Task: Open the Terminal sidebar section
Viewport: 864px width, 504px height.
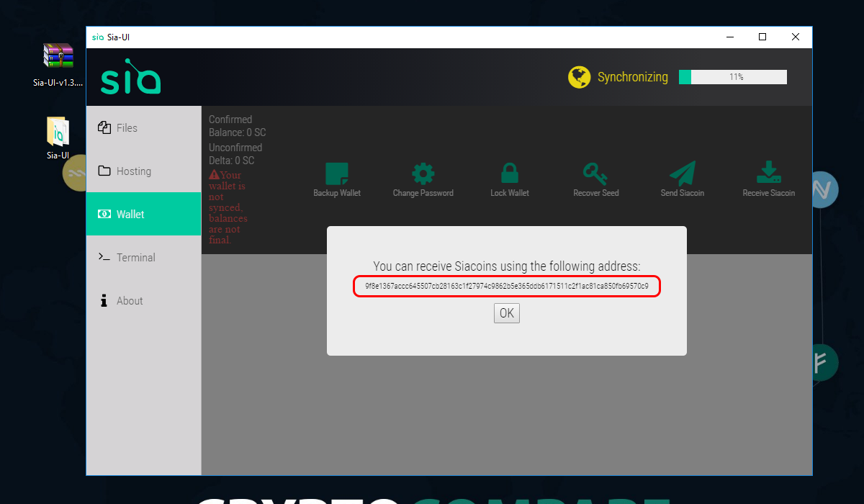Action: [x=143, y=257]
